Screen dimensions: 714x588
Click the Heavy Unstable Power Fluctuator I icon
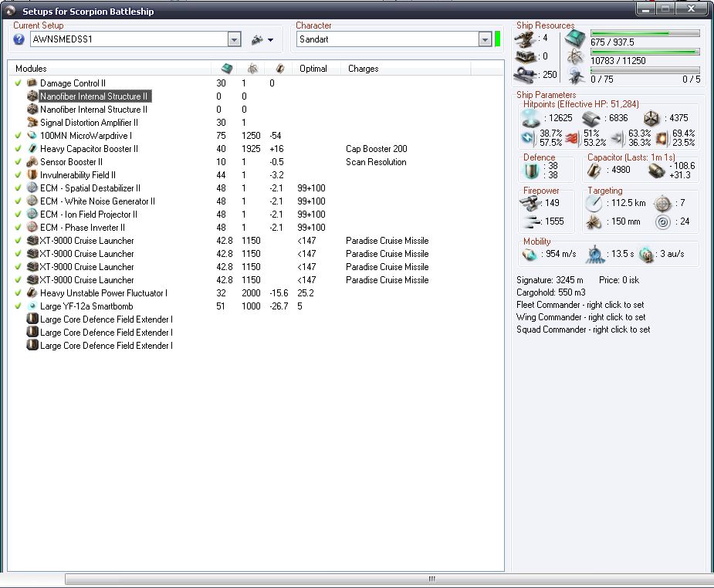[x=32, y=292]
